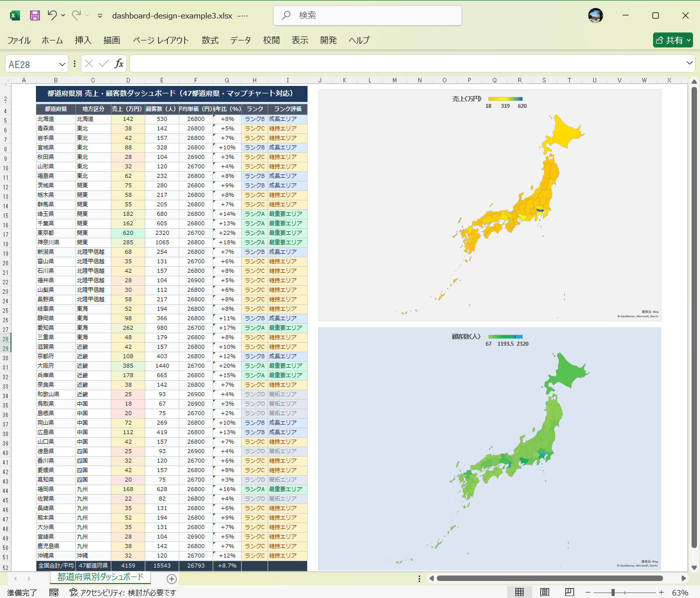The height and width of the screenshot is (598, 700).
Task: Select column K header
Action: pos(345,80)
